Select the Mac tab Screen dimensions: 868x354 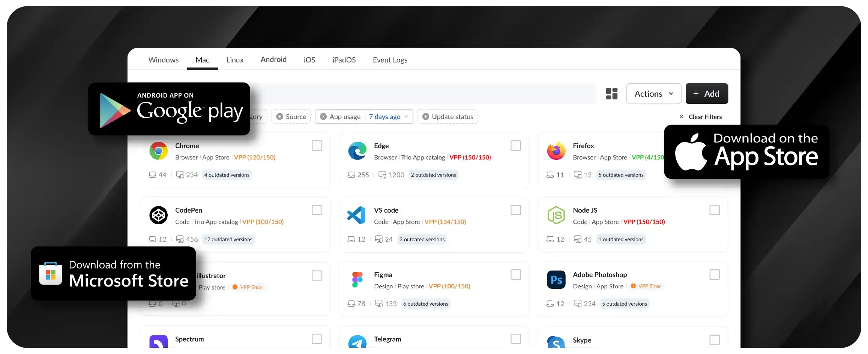click(x=202, y=60)
